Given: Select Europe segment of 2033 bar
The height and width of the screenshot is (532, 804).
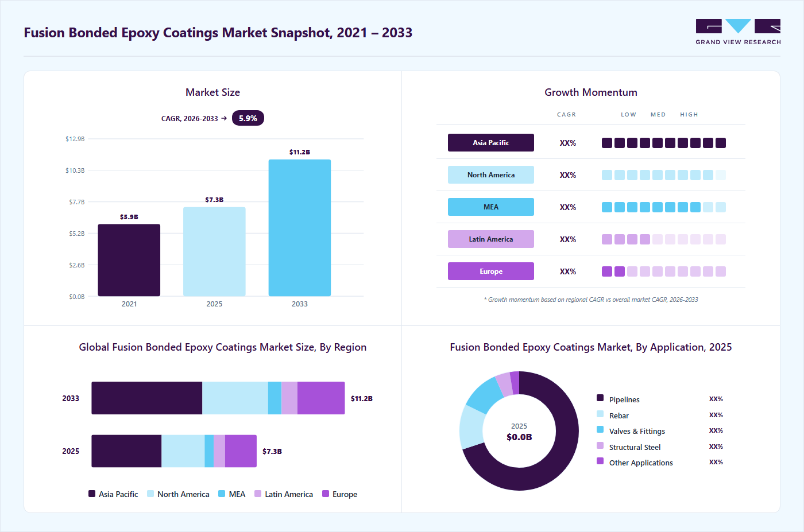Looking at the screenshot, I should point(321,398).
